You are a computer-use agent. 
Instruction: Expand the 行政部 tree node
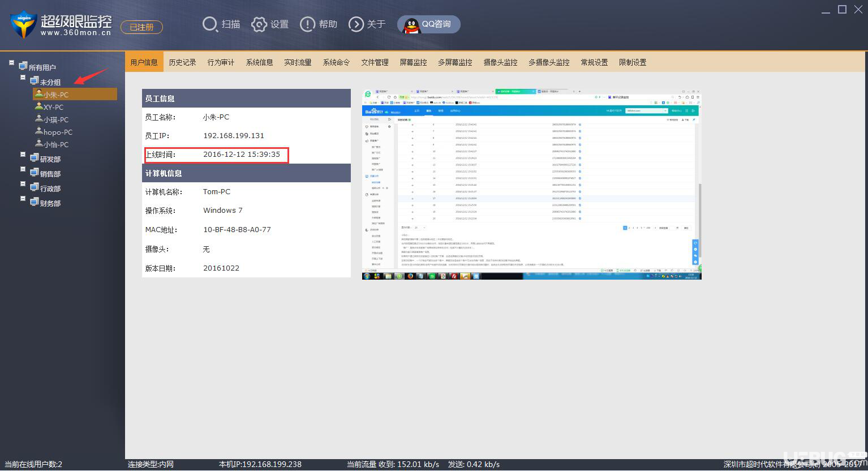point(23,184)
